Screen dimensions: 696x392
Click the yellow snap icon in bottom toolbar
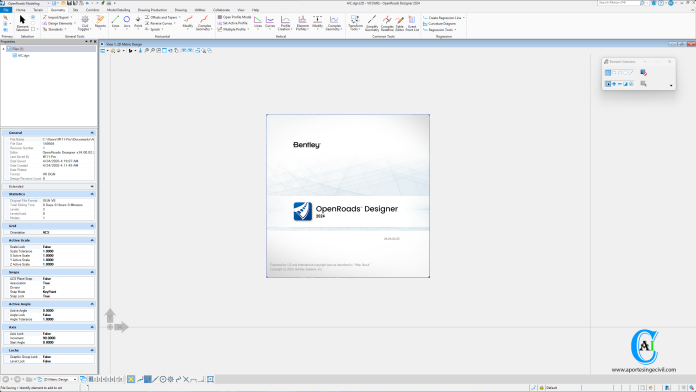tap(131, 379)
